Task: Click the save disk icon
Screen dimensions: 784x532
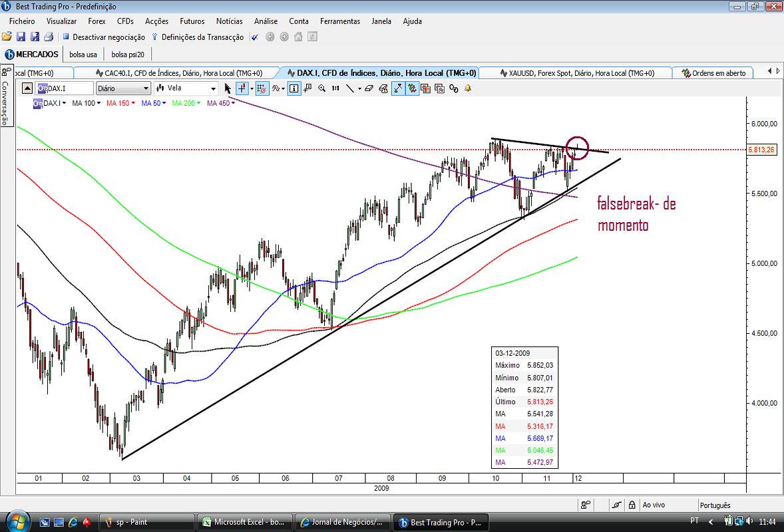Action: (21, 37)
